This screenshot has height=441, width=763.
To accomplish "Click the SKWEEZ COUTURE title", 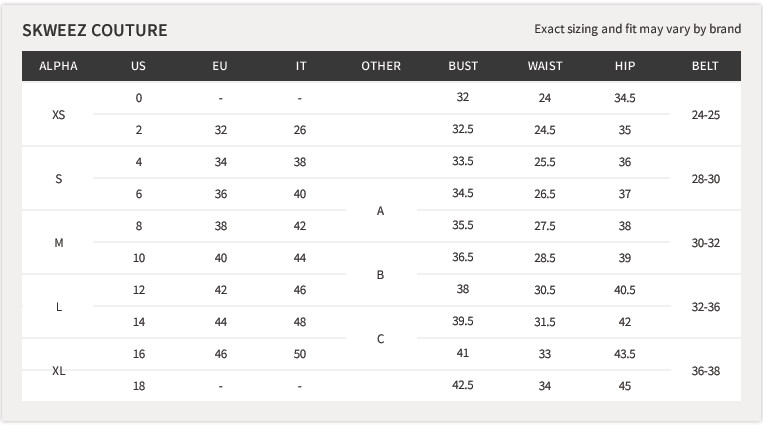I will click(x=95, y=30).
